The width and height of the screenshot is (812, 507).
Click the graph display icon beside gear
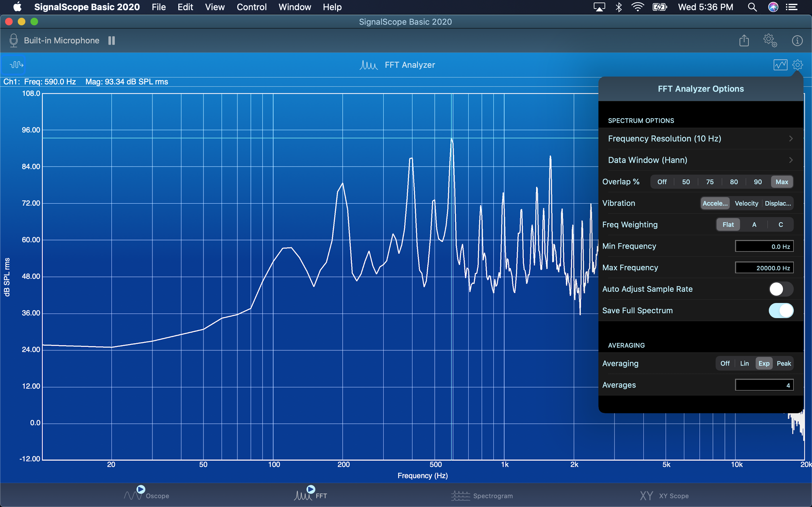[780, 65]
